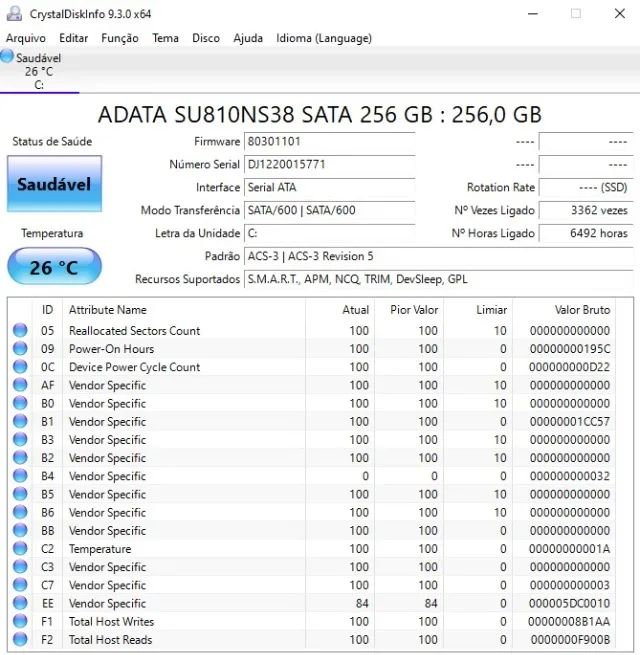This screenshot has width=640, height=655.
Task: Click the transfer mode field SATA/600
Action: (330, 210)
